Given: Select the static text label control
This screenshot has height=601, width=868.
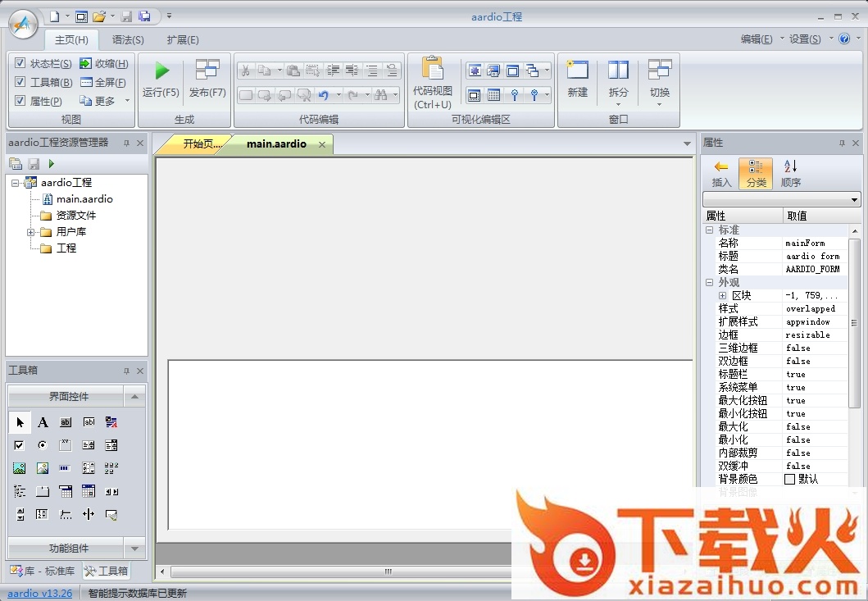Looking at the screenshot, I should click(x=43, y=422).
